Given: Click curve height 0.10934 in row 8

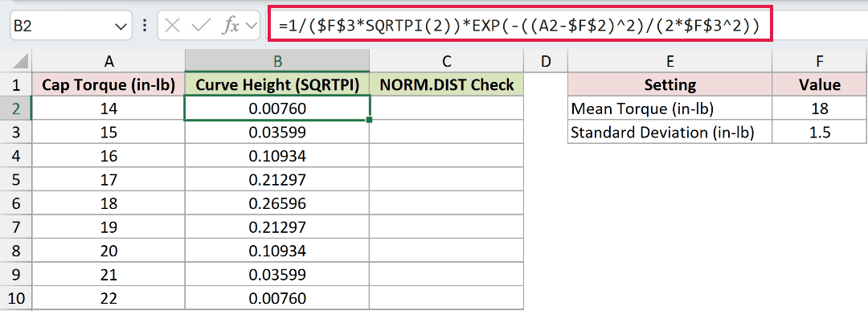Looking at the screenshot, I should (x=277, y=251).
